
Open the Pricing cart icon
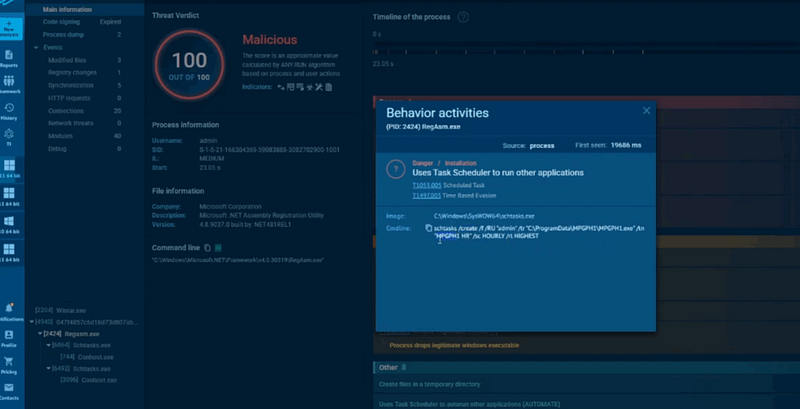pos(9,365)
